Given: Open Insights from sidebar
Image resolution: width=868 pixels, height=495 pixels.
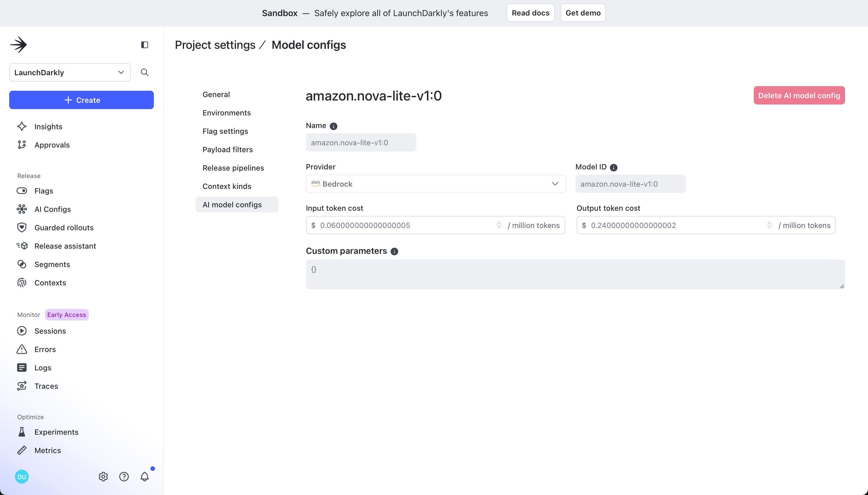Looking at the screenshot, I should click(x=48, y=126).
